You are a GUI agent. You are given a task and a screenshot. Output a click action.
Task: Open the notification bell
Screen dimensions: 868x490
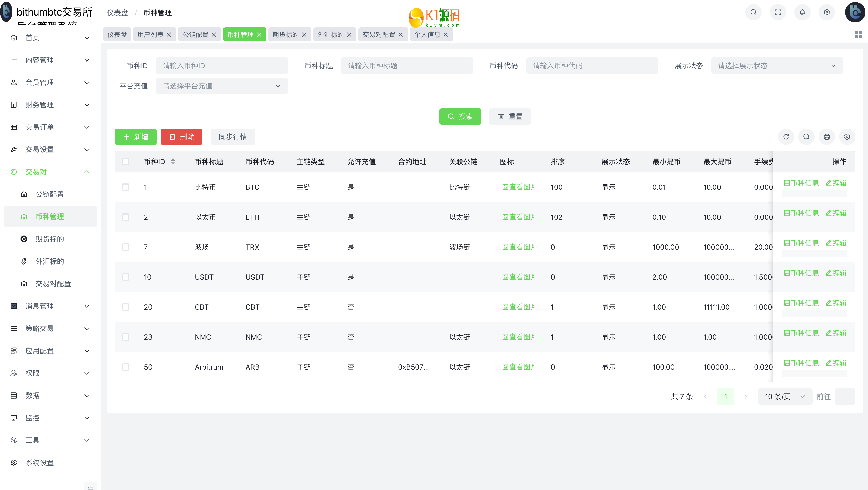coord(802,12)
